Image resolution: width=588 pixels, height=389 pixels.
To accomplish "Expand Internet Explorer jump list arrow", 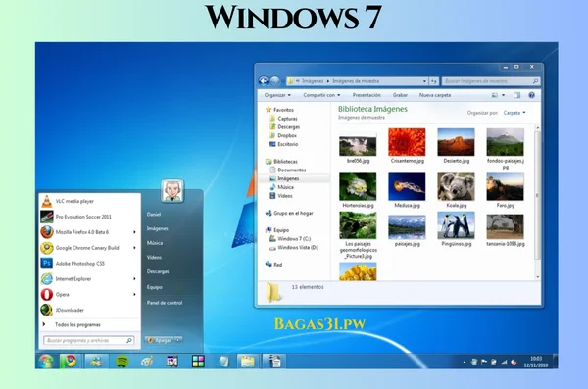I will (134, 278).
